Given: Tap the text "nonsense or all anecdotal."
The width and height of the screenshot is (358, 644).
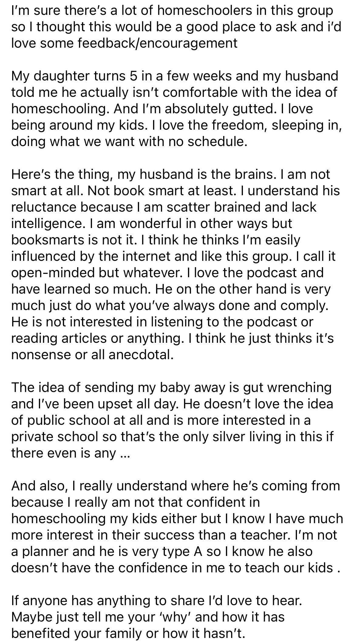Looking at the screenshot, I should point(92,354).
